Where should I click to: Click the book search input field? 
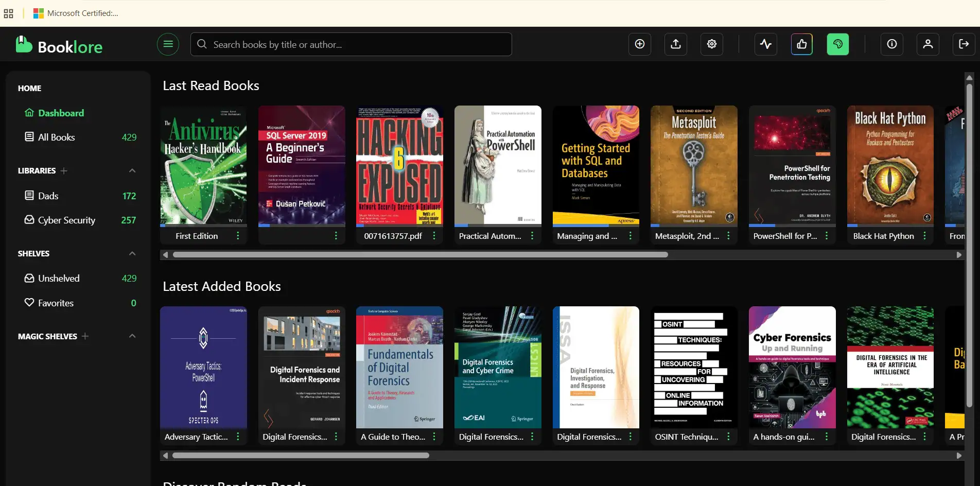click(x=351, y=44)
